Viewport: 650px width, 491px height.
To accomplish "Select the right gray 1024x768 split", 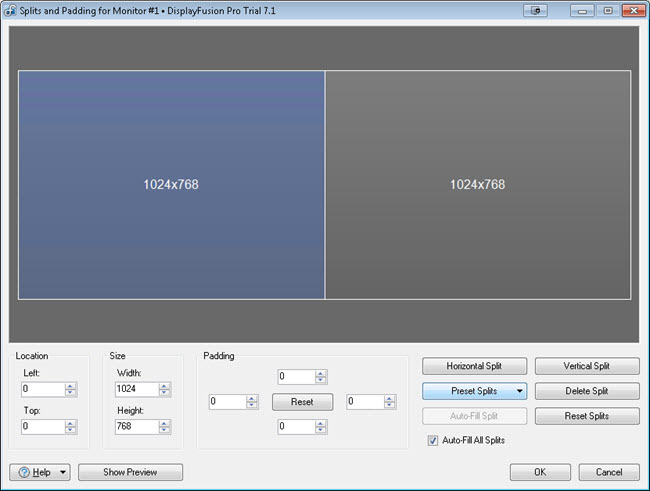I will coord(478,185).
